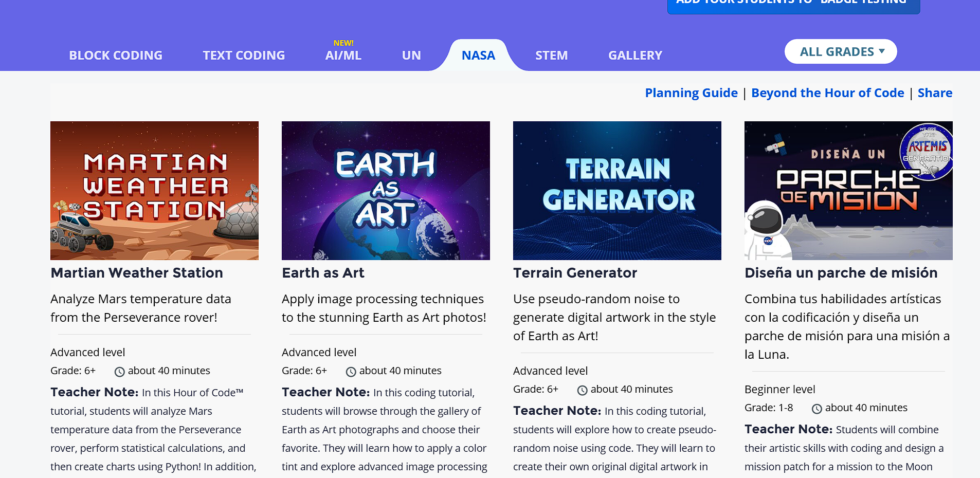Viewport: 980px width, 478px height.
Task: Click Teacher Note heading under Earth as Art
Action: (x=326, y=392)
